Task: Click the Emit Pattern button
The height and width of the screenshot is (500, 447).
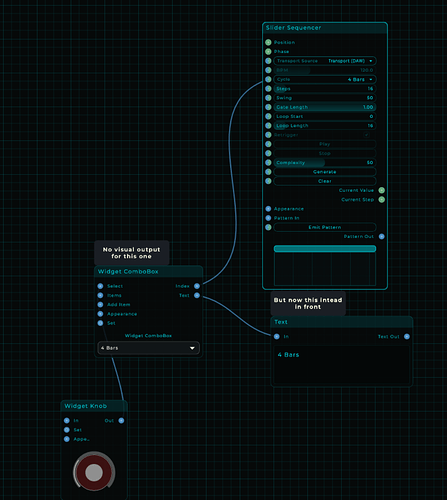Action: click(x=325, y=227)
